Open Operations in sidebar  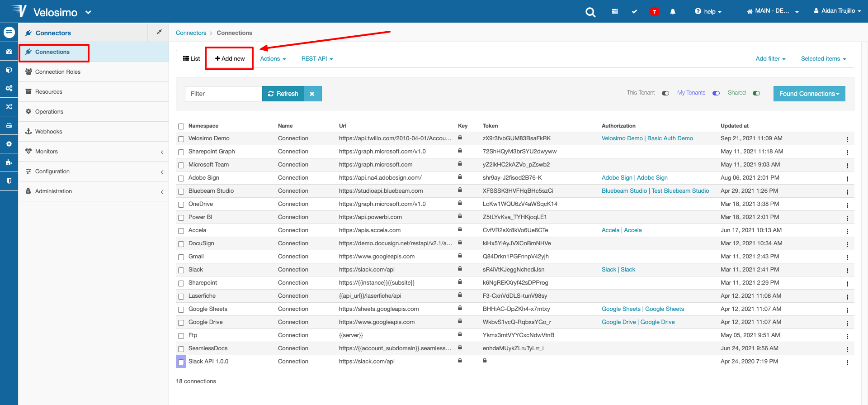[94, 112]
